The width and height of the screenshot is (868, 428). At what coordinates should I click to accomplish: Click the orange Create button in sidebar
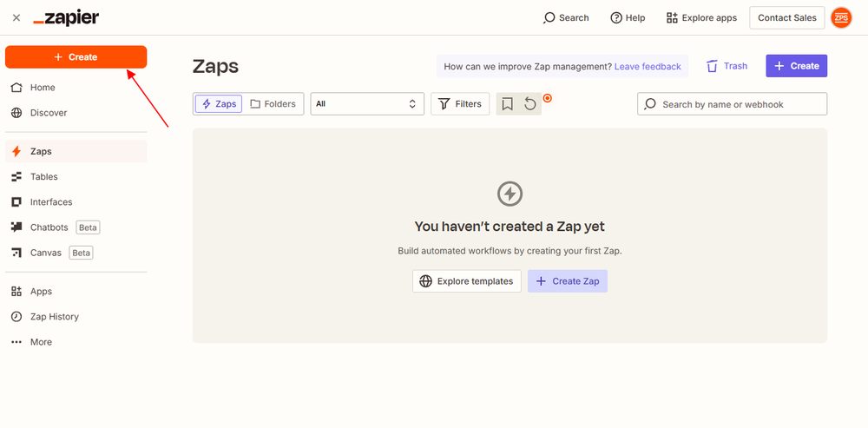(x=76, y=57)
